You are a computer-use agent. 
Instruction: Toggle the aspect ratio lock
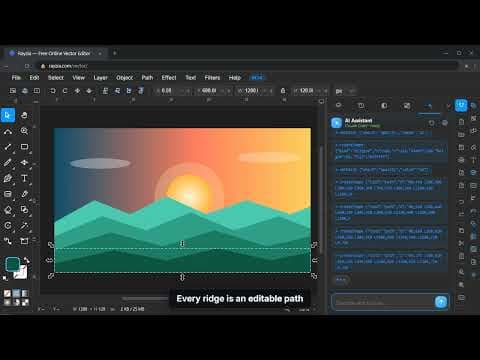[x=283, y=91]
